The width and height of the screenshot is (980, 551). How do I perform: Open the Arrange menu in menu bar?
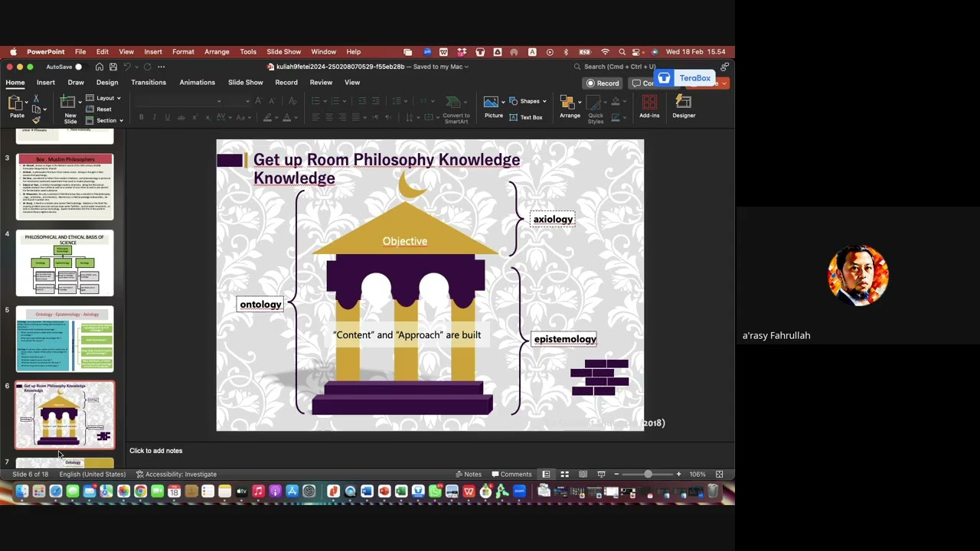[217, 52]
